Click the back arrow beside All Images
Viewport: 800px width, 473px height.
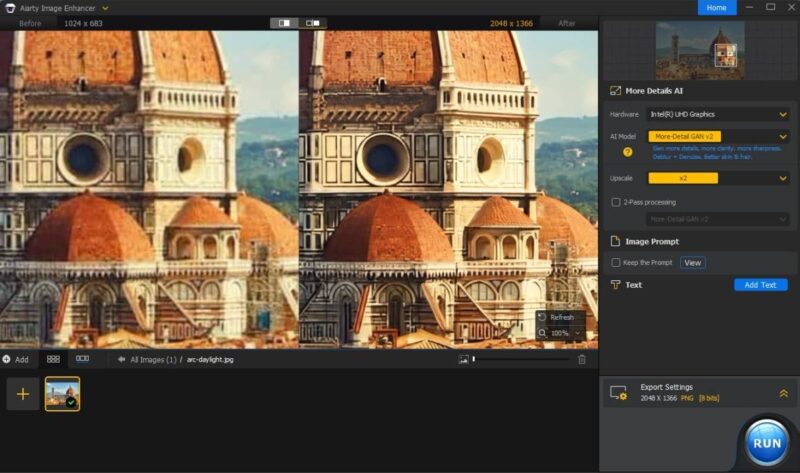pyautogui.click(x=121, y=359)
